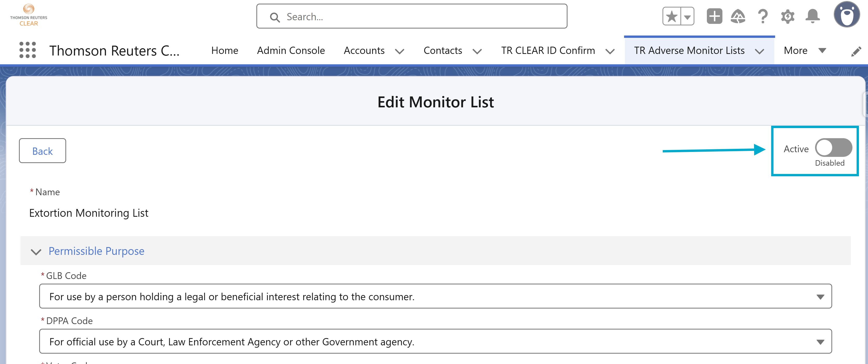
Task: Open the Notifications bell
Action: [x=813, y=16]
